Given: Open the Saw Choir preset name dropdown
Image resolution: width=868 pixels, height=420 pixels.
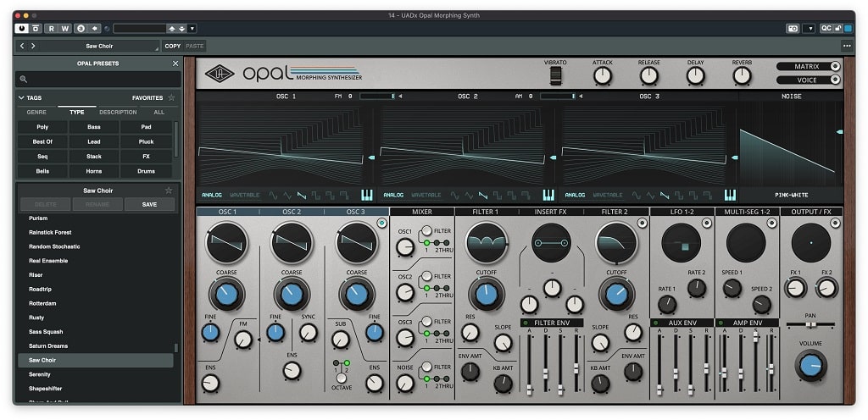Looking at the screenshot, I should 99,46.
